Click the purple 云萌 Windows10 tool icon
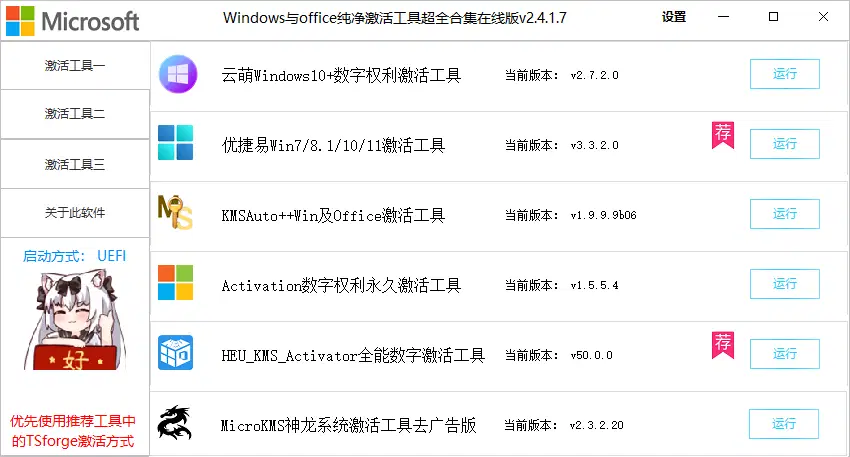Viewport: 850px width, 457px height. (178, 74)
